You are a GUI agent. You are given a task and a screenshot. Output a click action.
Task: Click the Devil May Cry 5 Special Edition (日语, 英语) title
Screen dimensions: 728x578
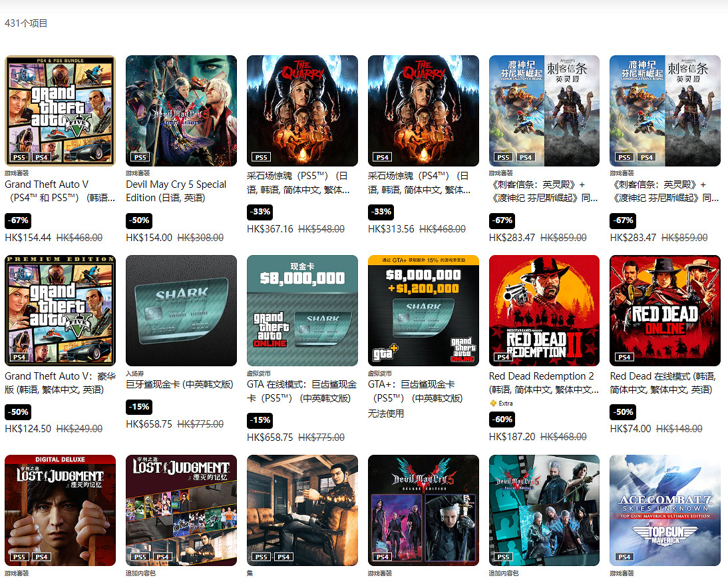click(176, 191)
